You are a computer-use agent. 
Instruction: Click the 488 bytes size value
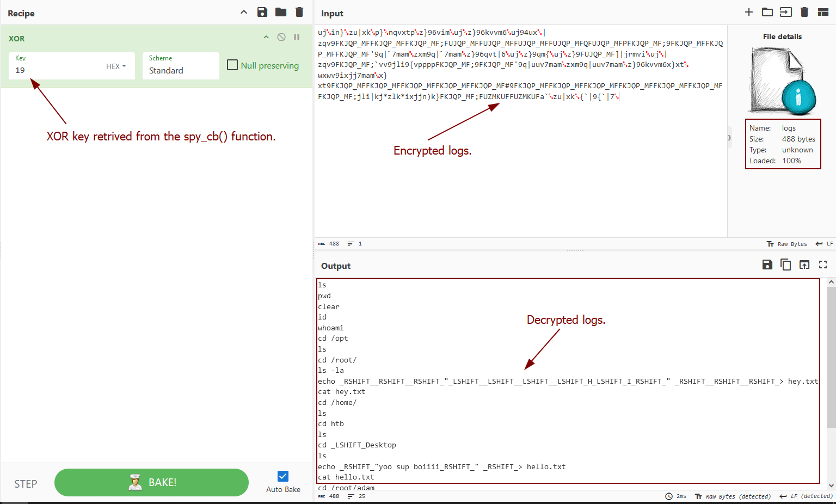[x=798, y=139]
